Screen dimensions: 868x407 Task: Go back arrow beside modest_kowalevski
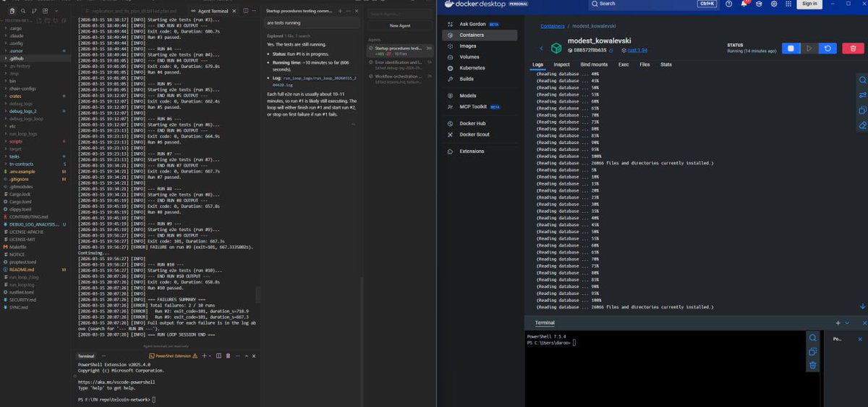541,49
